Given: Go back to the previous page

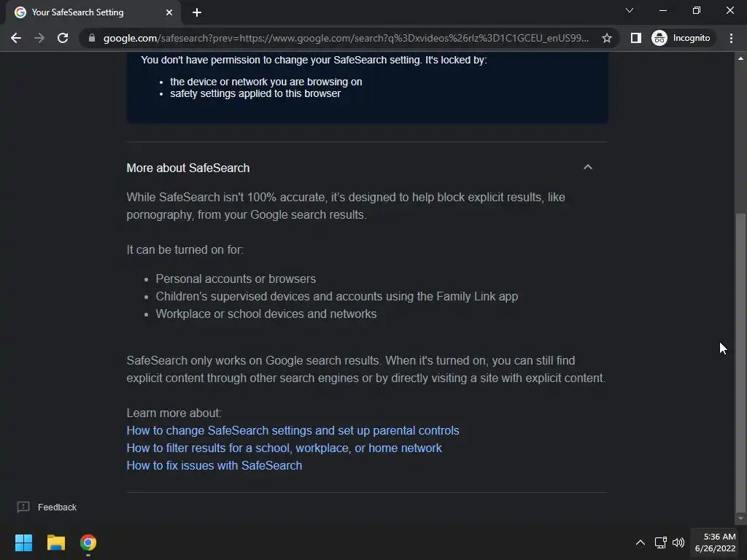Looking at the screenshot, I should click(x=16, y=38).
